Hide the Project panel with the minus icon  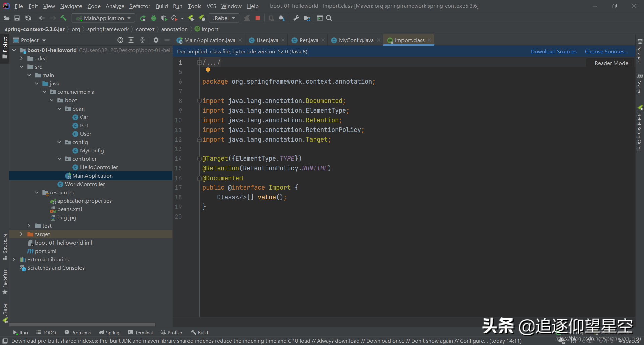pos(167,40)
